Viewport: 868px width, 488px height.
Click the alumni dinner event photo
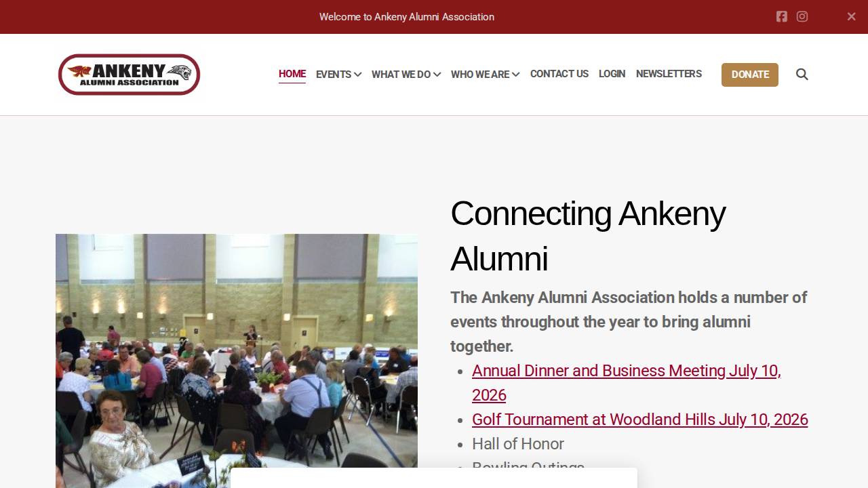(x=237, y=359)
